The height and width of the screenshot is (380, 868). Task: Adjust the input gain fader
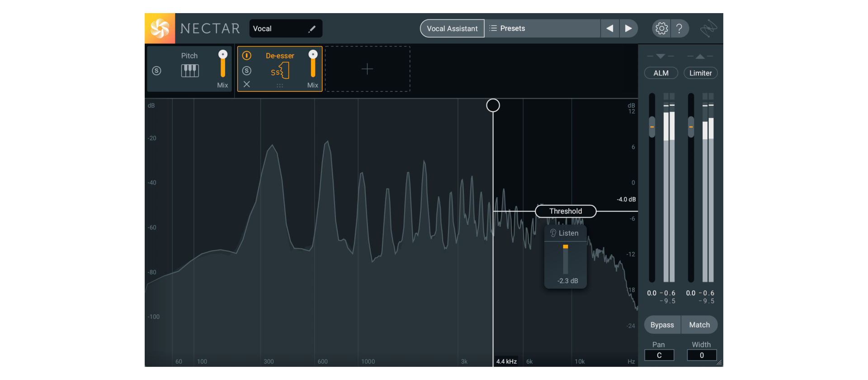click(x=652, y=127)
